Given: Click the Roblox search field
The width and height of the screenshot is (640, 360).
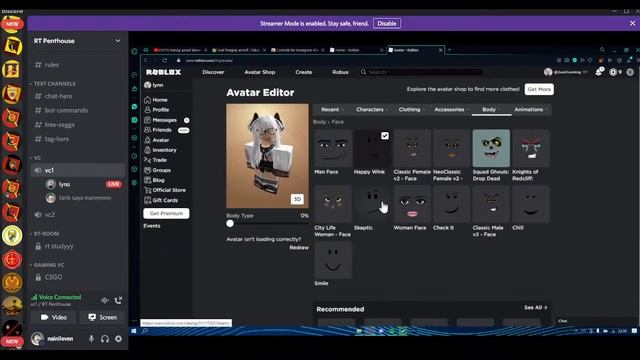Looking at the screenshot, I should coord(422,72).
